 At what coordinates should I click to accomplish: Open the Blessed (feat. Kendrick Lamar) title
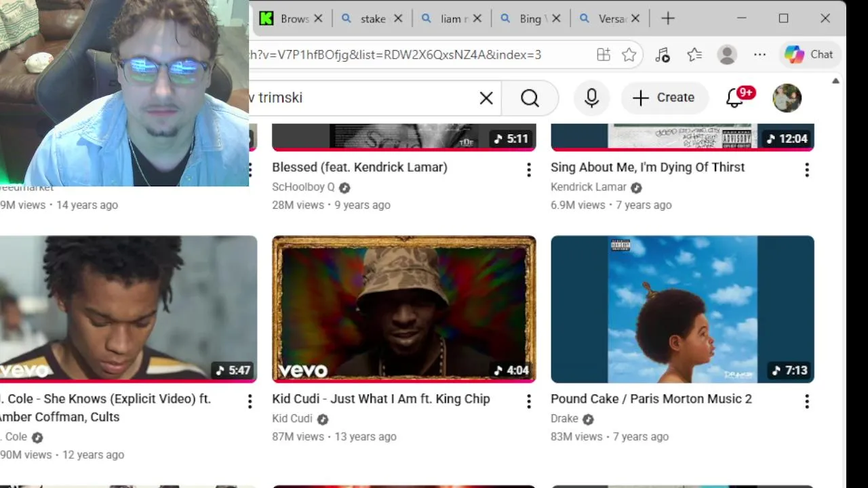pyautogui.click(x=359, y=167)
